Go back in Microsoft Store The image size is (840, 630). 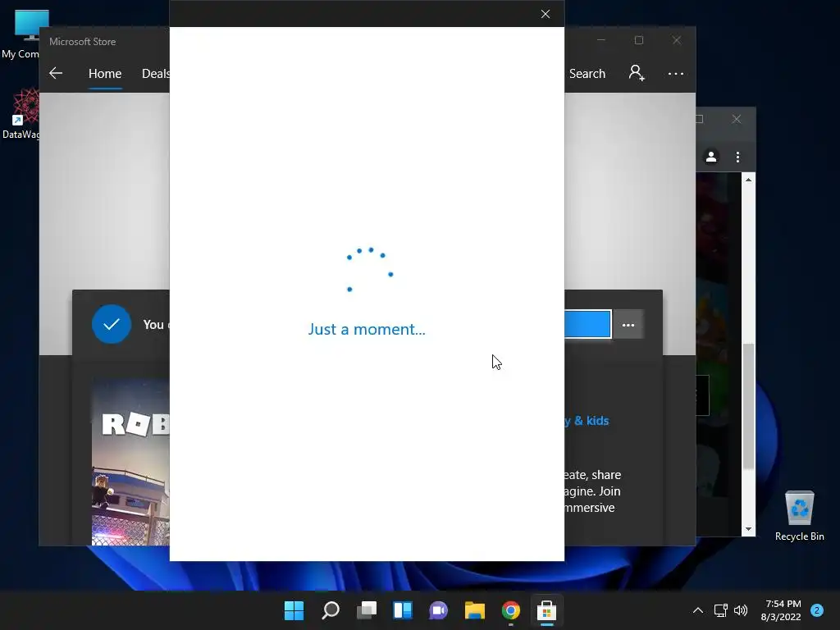[x=56, y=73]
